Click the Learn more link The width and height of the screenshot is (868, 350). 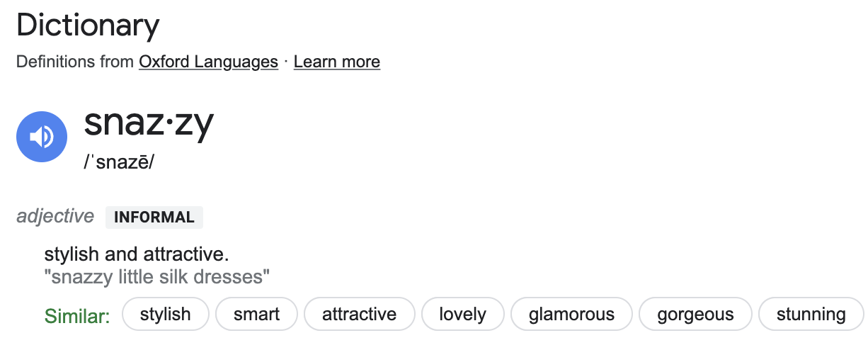pyautogui.click(x=336, y=62)
